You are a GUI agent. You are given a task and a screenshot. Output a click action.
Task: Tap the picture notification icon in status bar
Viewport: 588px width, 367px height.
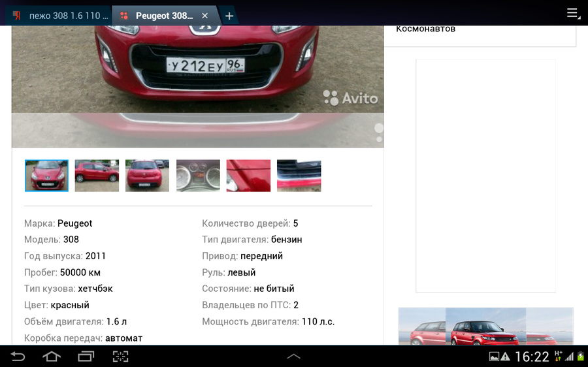[x=494, y=357]
